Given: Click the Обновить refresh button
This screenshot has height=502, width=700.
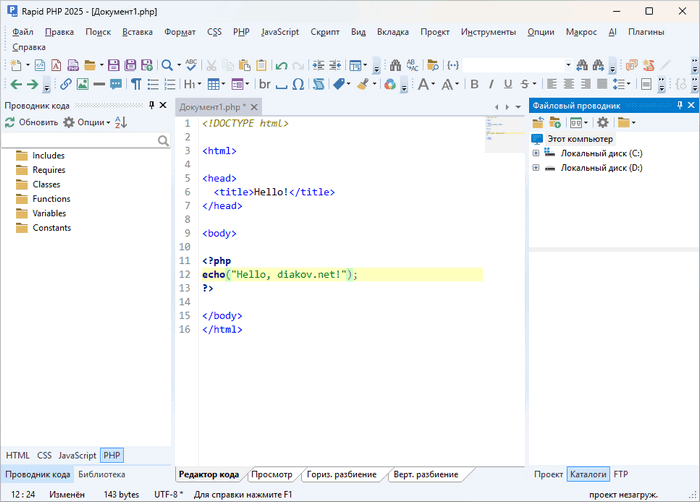Looking at the screenshot, I should pyautogui.click(x=31, y=122).
